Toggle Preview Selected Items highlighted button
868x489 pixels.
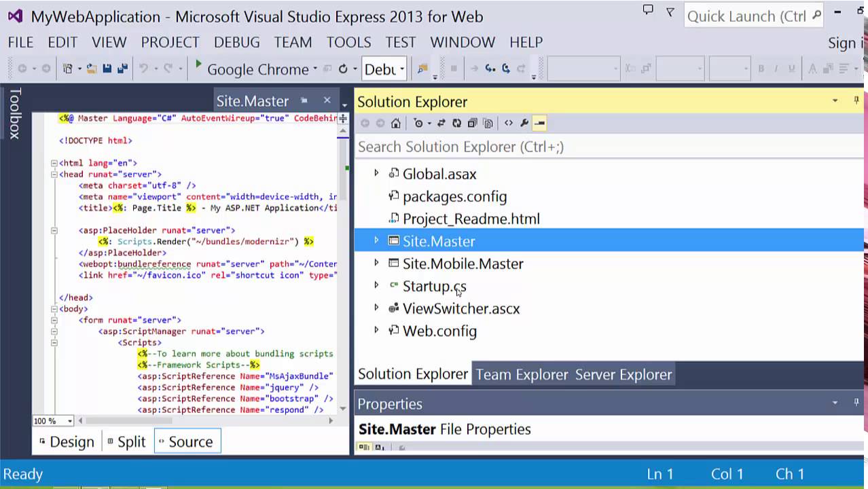(x=539, y=123)
